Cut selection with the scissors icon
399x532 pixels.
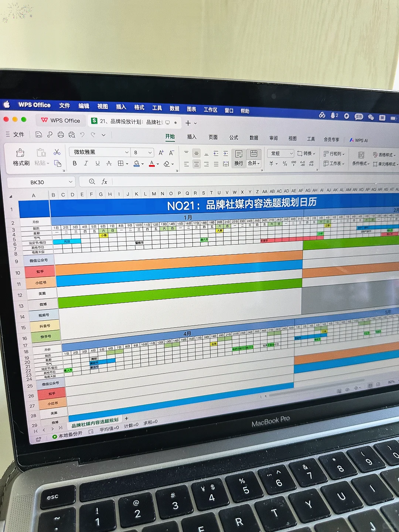click(57, 152)
